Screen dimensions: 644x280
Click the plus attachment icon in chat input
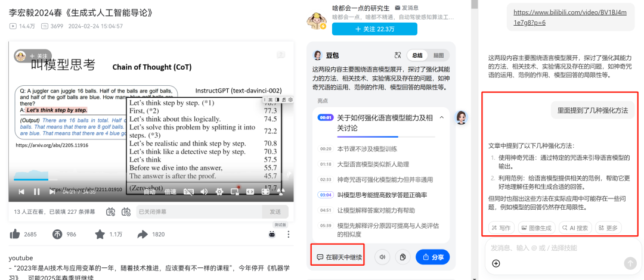(x=496, y=263)
